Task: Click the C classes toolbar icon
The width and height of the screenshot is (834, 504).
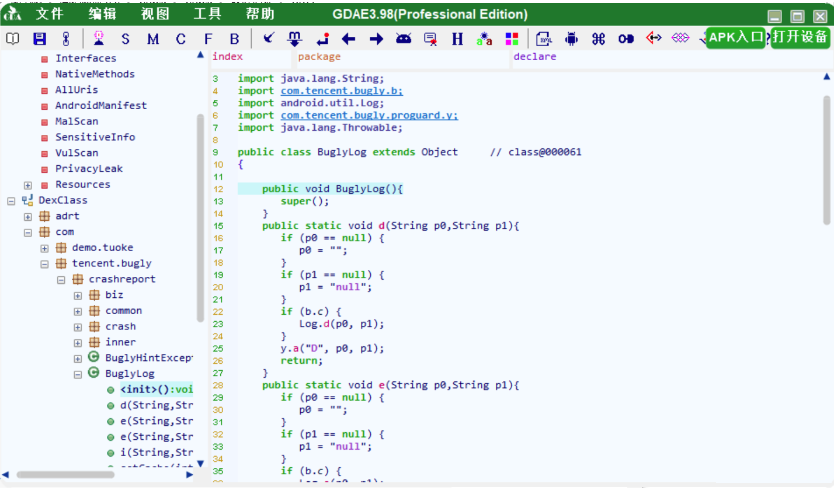Action: pyautogui.click(x=181, y=39)
